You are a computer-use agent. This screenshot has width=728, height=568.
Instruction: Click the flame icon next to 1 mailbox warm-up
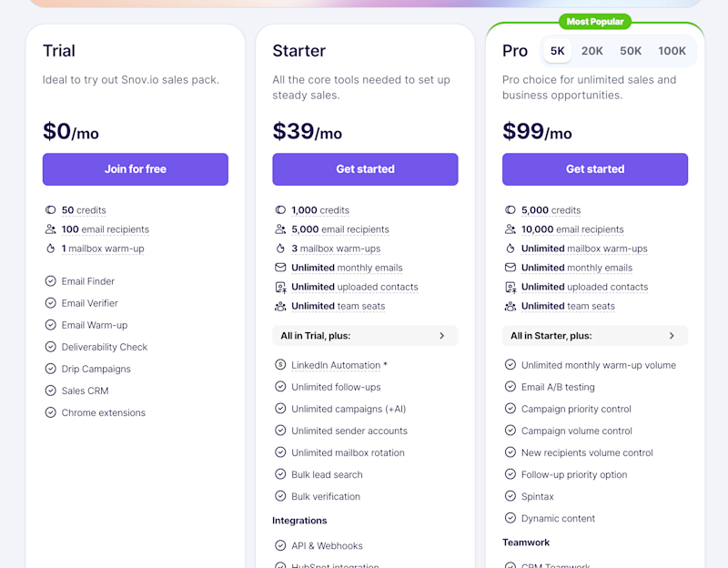coord(50,248)
